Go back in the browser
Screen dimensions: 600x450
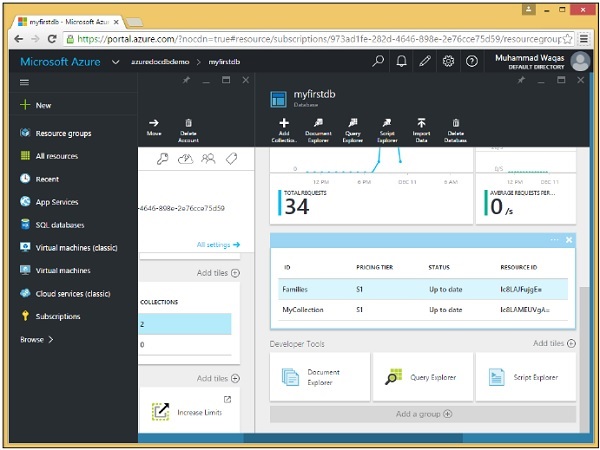[x=18, y=39]
